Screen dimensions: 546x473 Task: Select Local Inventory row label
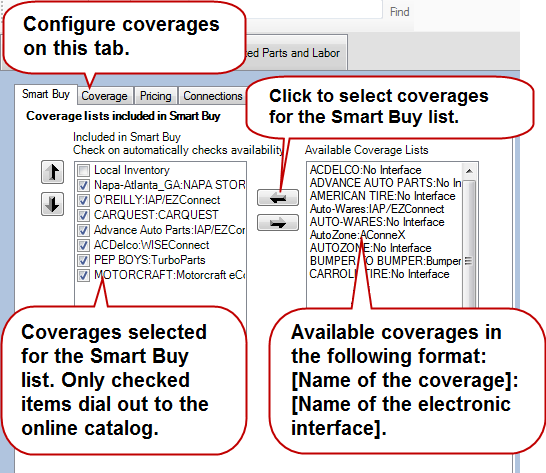132,170
